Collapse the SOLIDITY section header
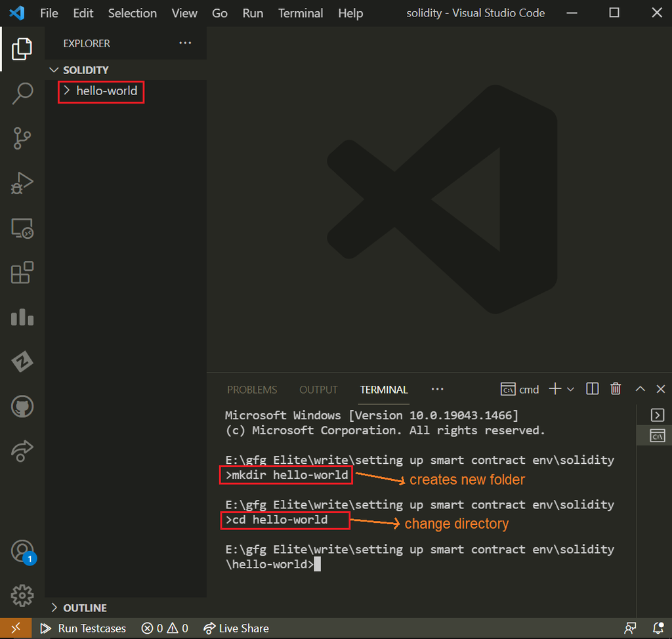This screenshot has height=639, width=672. click(85, 70)
